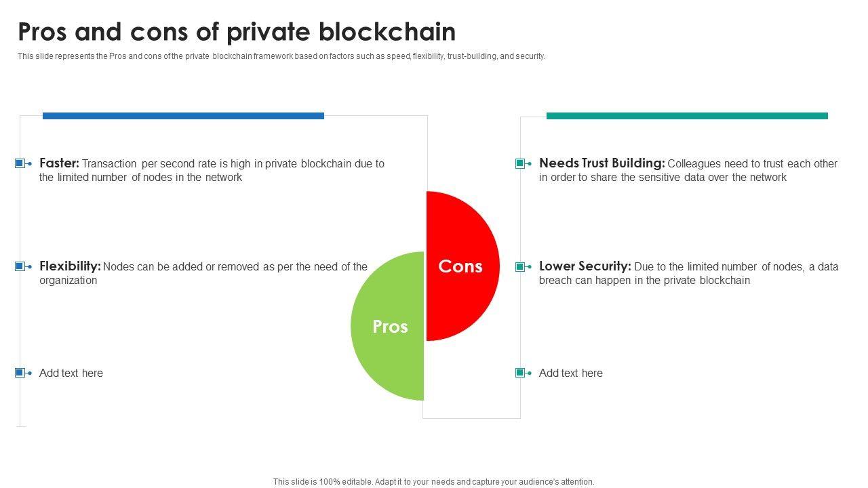Image resolution: width=868 pixels, height=488 pixels.
Task: Click the footer note about 100% editable slide
Action: 433,482
